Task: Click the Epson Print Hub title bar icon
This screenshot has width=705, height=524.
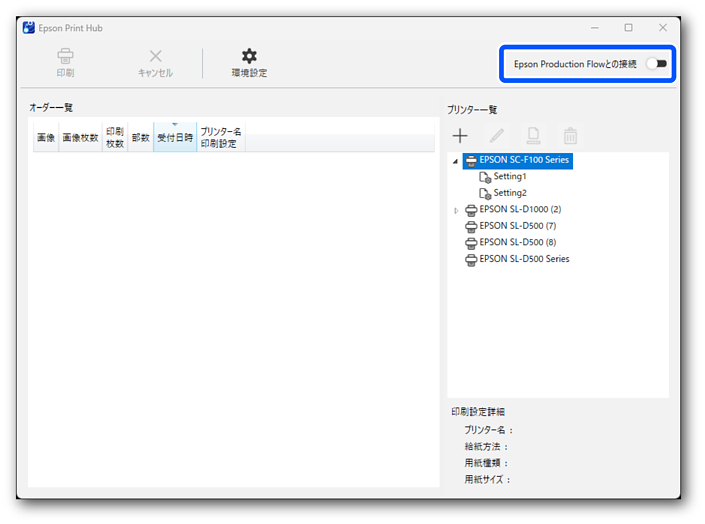Action: [29, 28]
